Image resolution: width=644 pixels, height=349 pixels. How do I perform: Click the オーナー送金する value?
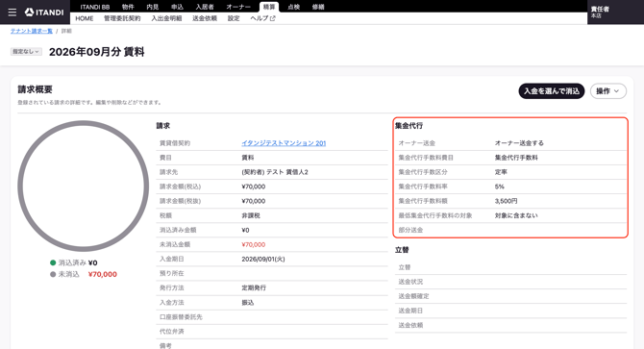click(x=519, y=143)
